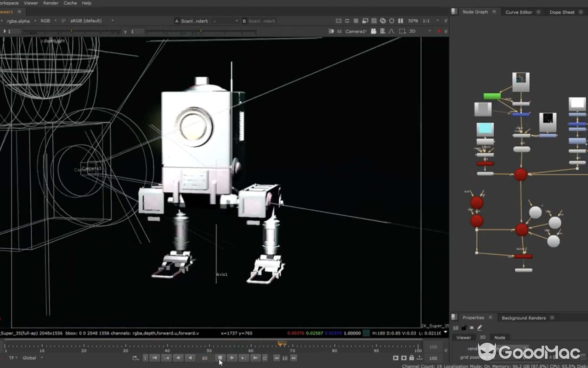Click the play forward button
The image size is (588, 368).
232,358
